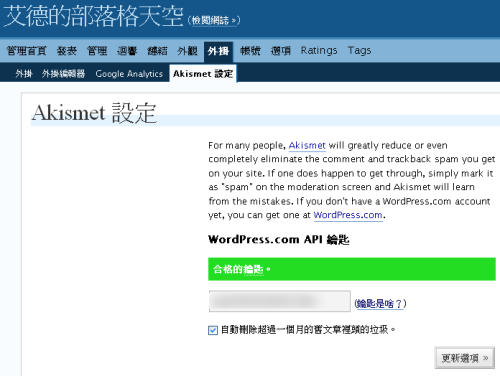This screenshot has width=500, height=376.
Task: Select the 外掛 plugins main menu
Action: click(x=218, y=51)
